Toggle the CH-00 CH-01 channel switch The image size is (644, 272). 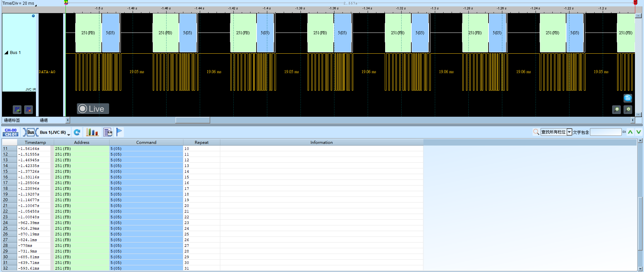11,132
